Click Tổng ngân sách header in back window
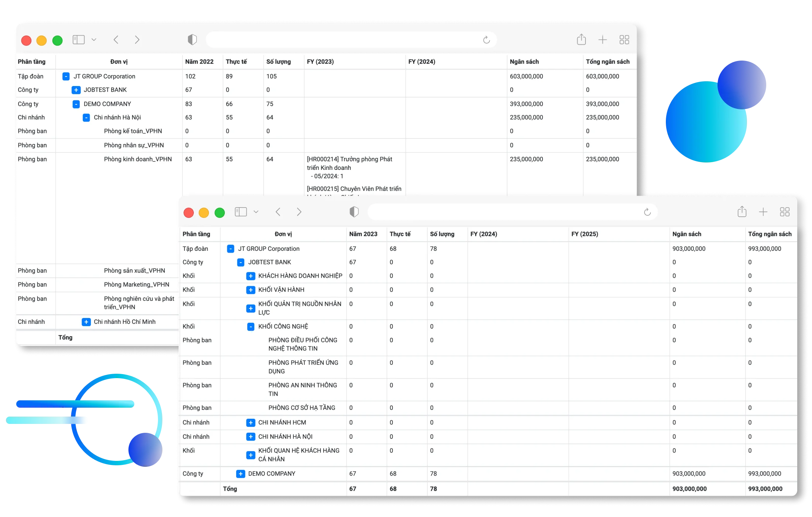 608,62
